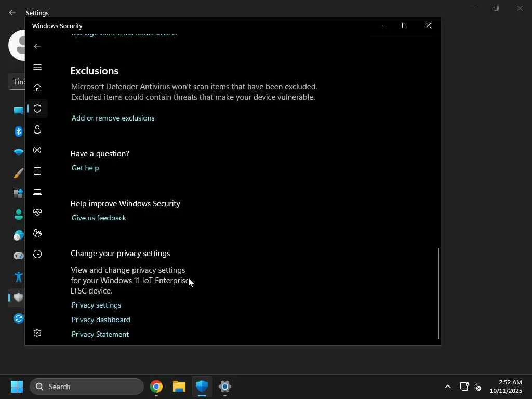This screenshot has width=532, height=399.
Task: Click 'Help improve Windows Security' text
Action: click(x=125, y=204)
